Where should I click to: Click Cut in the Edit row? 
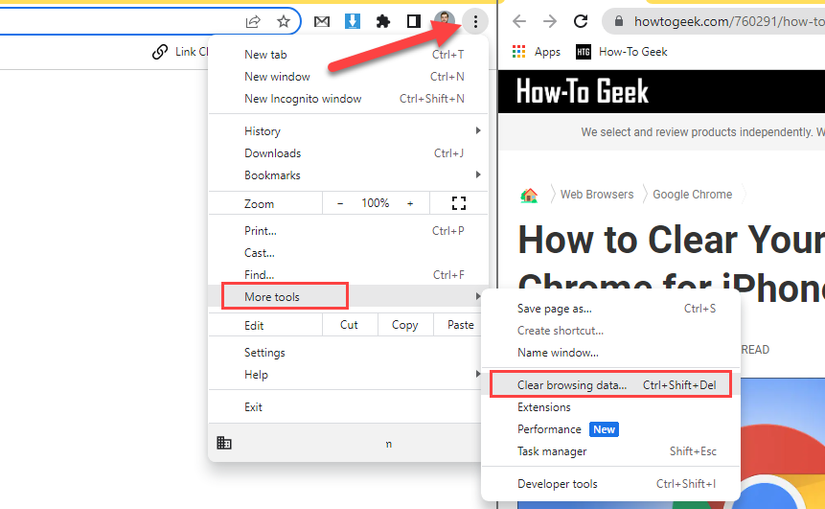click(x=349, y=325)
